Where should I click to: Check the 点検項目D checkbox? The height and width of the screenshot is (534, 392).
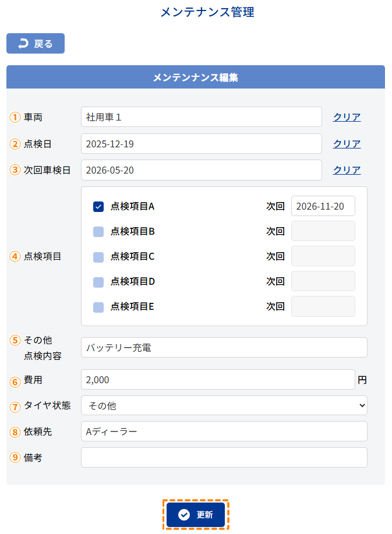click(x=98, y=281)
